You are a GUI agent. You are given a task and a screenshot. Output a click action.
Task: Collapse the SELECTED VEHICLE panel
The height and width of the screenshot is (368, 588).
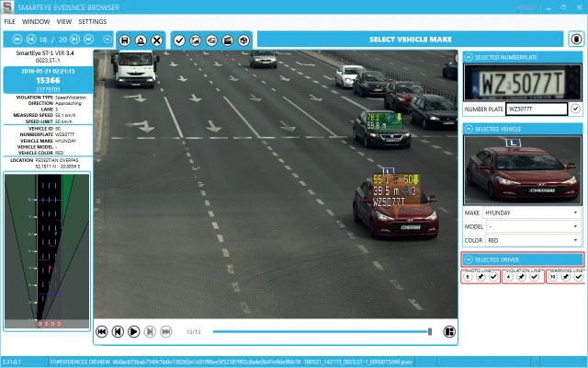pyautogui.click(x=469, y=129)
